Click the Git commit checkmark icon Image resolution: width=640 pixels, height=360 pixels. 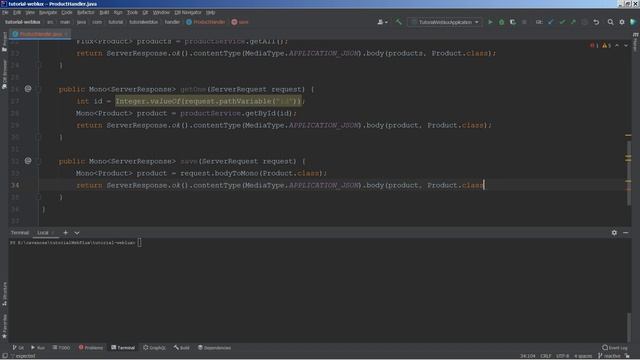[x=562, y=22]
